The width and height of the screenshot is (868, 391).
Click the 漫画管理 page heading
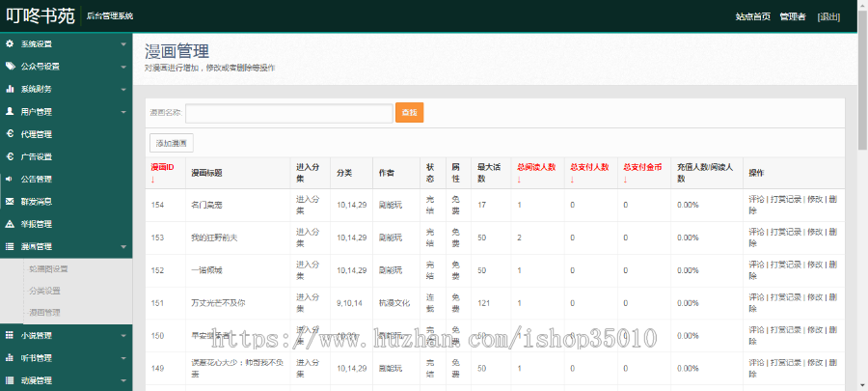click(177, 51)
